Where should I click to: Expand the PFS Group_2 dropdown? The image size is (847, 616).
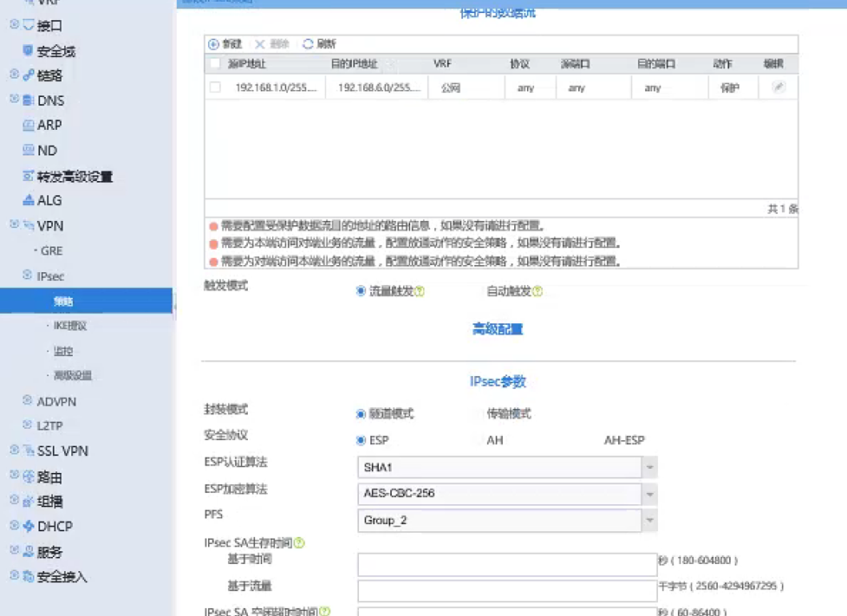pyautogui.click(x=649, y=520)
